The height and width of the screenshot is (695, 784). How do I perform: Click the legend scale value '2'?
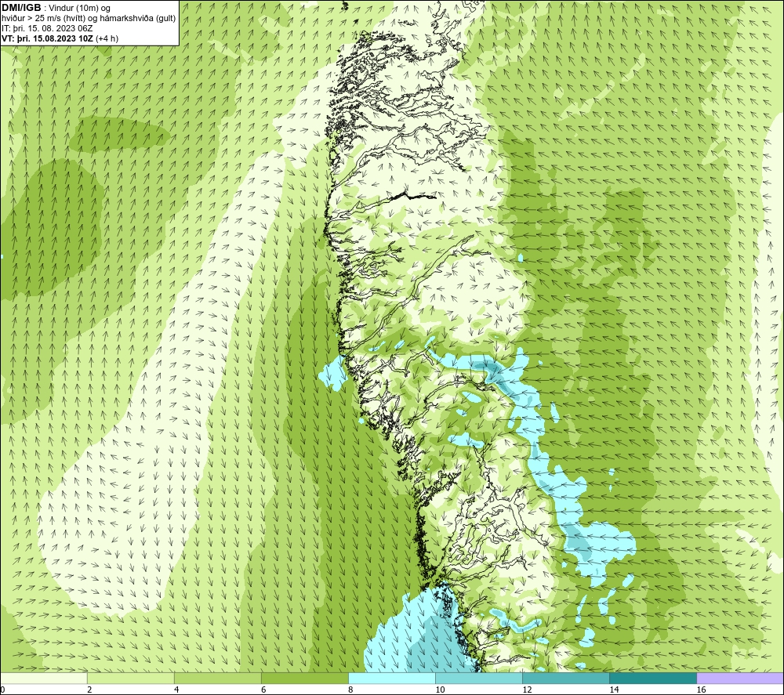(x=89, y=690)
